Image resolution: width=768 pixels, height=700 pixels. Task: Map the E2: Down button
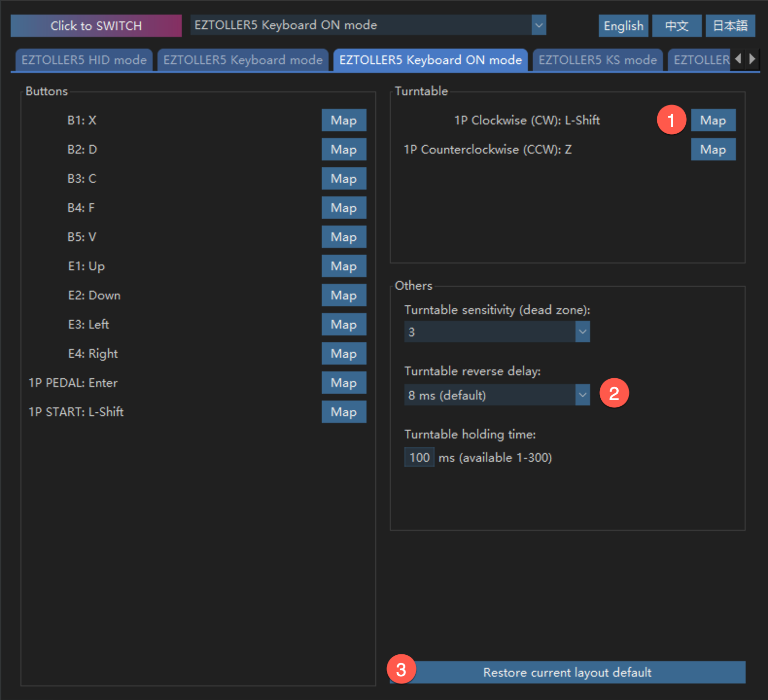344,295
